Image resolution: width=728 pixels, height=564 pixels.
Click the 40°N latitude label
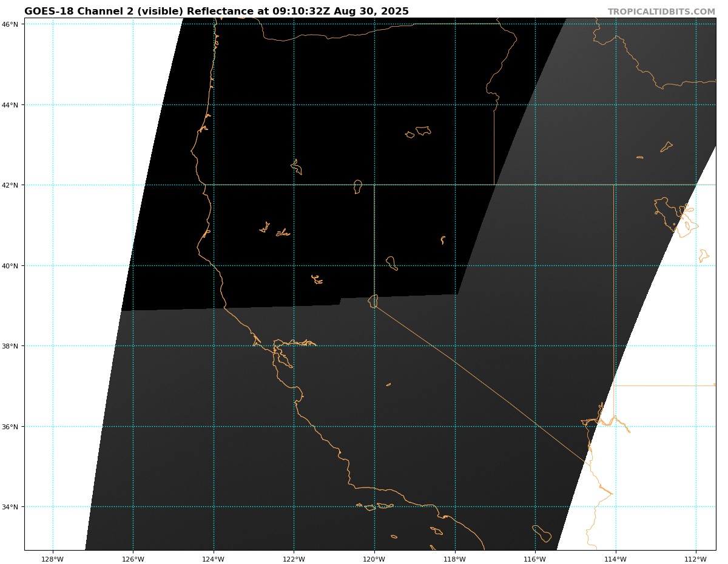[x=12, y=265]
